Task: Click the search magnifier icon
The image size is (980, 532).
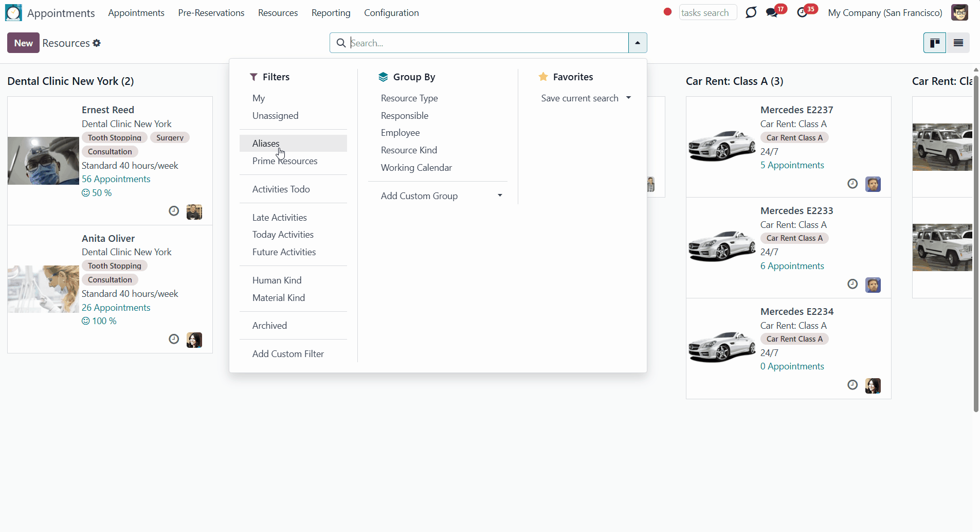Action: tap(341, 43)
